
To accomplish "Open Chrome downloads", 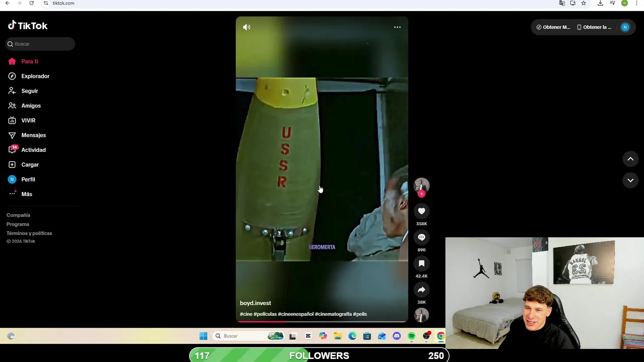I will [600, 3].
